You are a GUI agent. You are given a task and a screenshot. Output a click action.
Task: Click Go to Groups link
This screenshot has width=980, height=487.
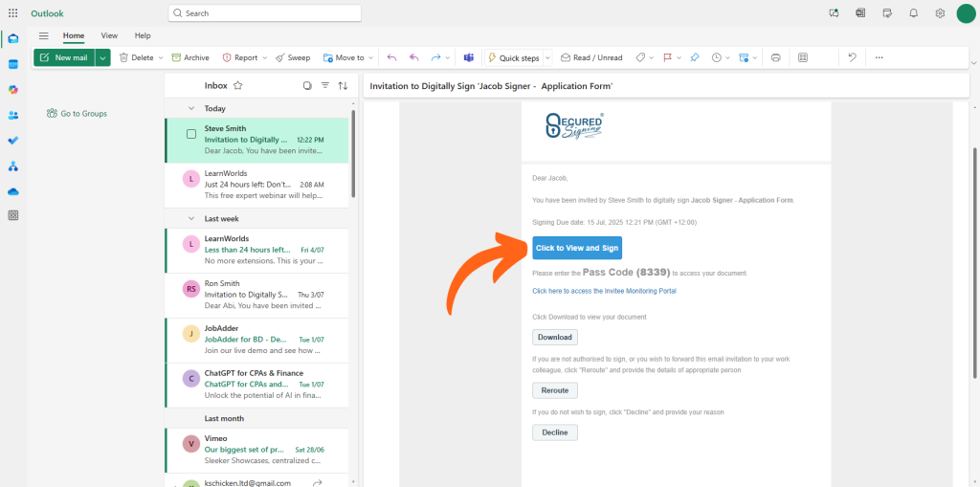77,114
